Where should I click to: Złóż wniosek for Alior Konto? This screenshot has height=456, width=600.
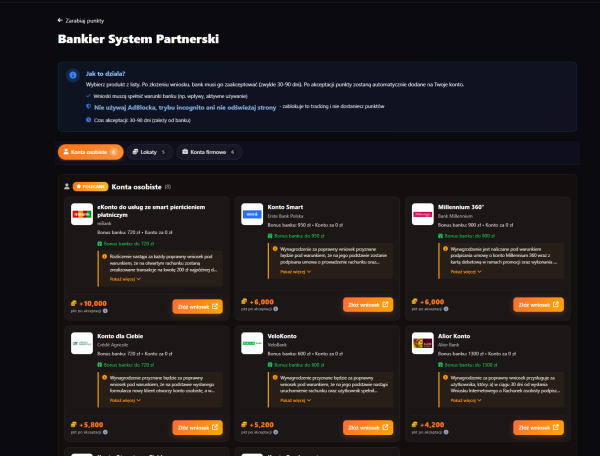[x=538, y=428]
